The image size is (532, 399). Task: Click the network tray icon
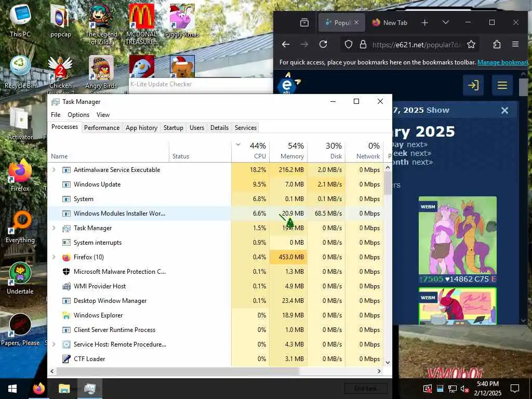pos(452,389)
